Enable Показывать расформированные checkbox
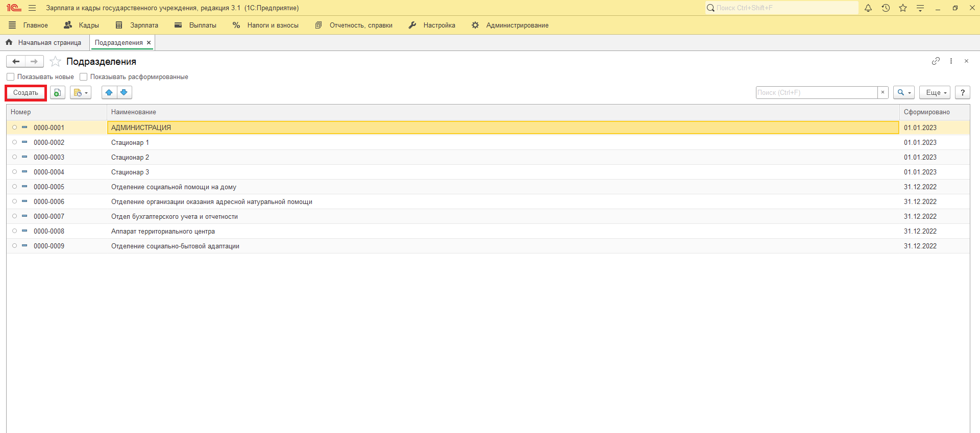The width and height of the screenshot is (980, 433). [x=84, y=77]
